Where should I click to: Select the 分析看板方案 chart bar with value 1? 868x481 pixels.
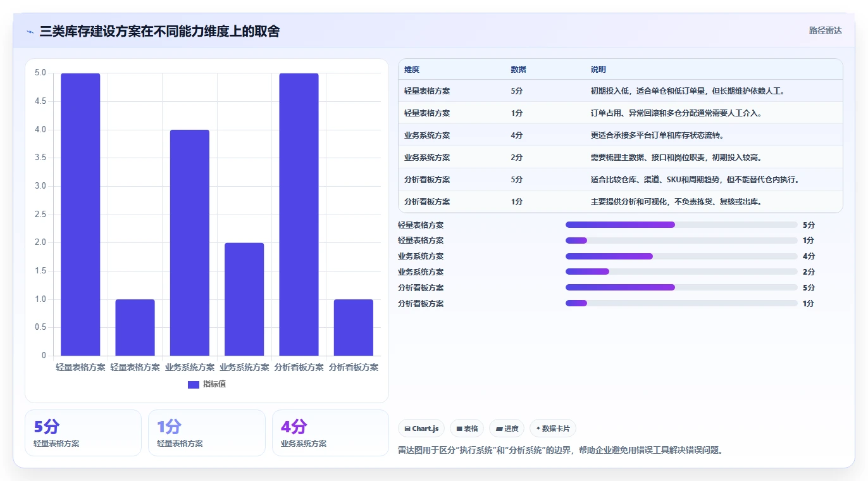[x=354, y=327]
